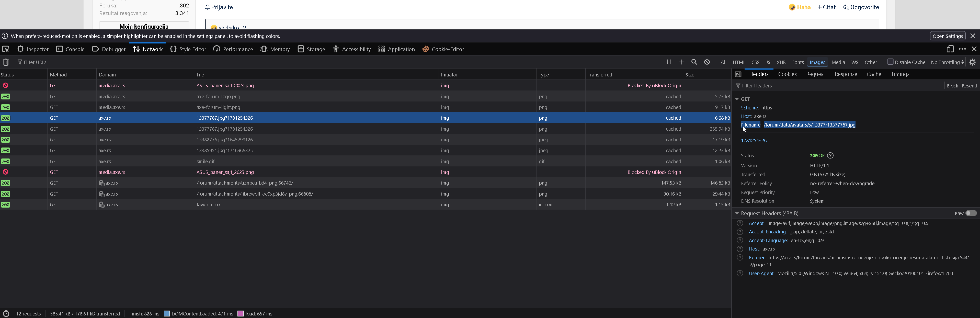Show help for the Accept header
Viewport: 980px width, 318px height.
(740, 223)
